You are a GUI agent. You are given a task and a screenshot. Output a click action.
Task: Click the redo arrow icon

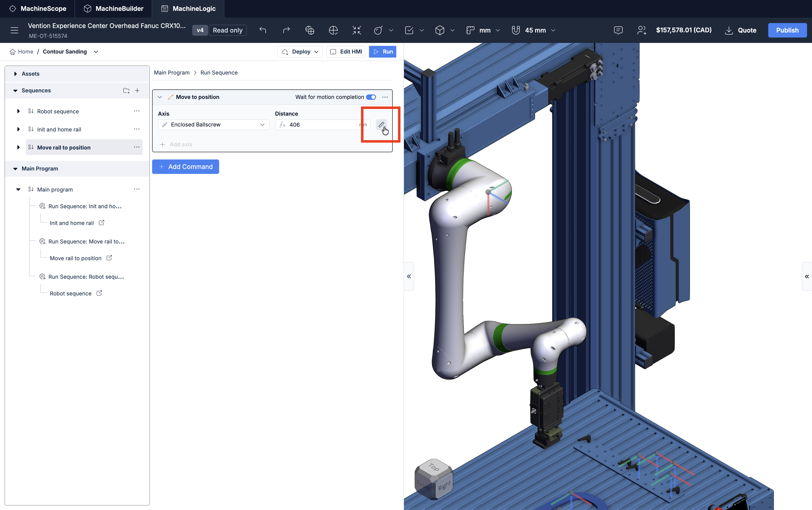pos(286,30)
